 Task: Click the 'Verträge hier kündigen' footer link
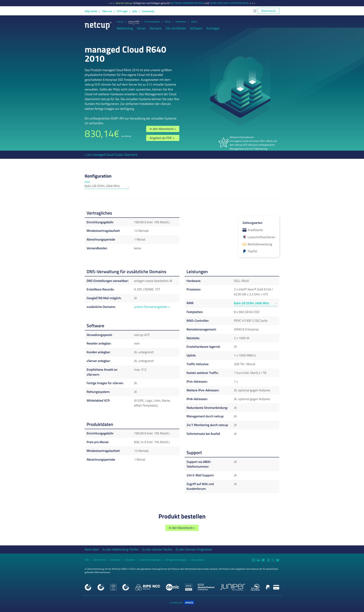[x=176, y=560]
